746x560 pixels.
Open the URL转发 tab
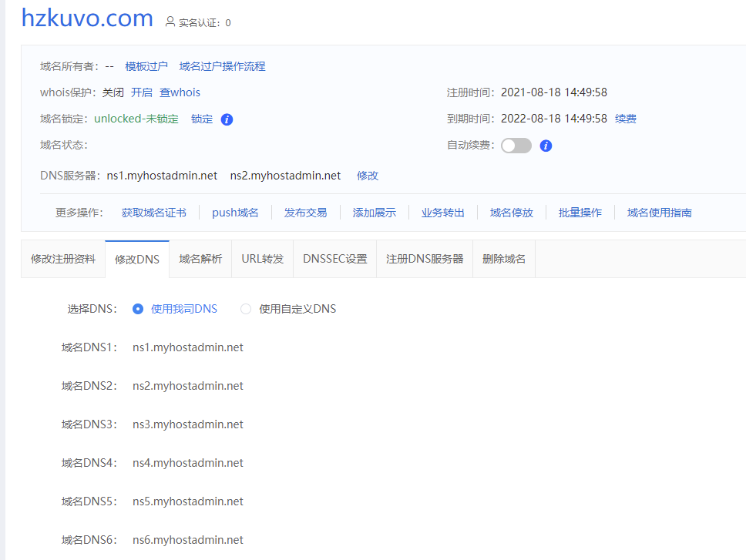coord(262,258)
